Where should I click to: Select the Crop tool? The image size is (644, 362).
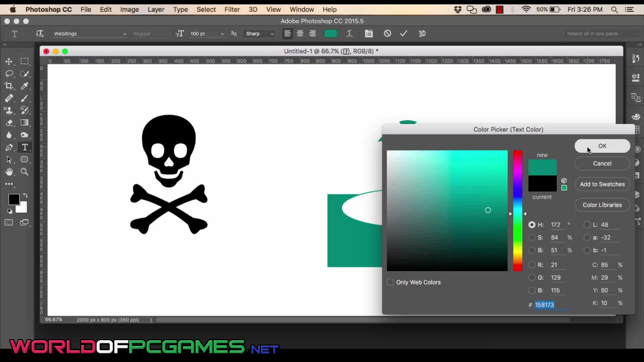(x=9, y=86)
